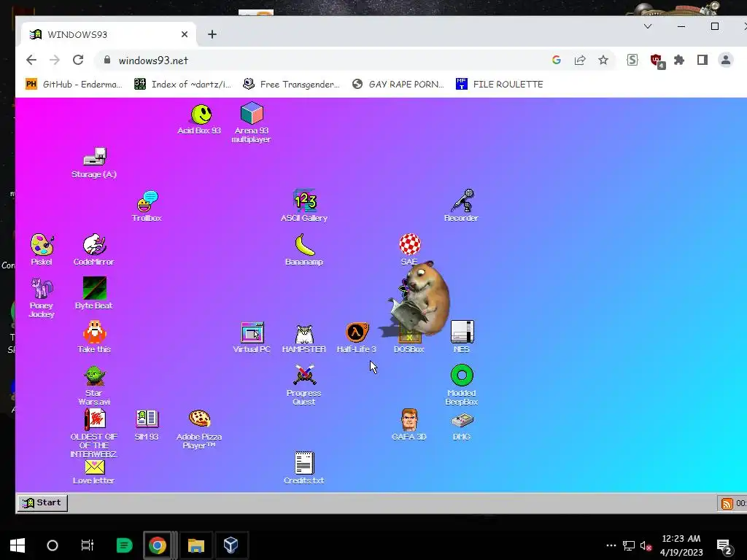The image size is (747, 560).
Task: Launch Half-Life 3 lambda icon
Action: point(357,337)
